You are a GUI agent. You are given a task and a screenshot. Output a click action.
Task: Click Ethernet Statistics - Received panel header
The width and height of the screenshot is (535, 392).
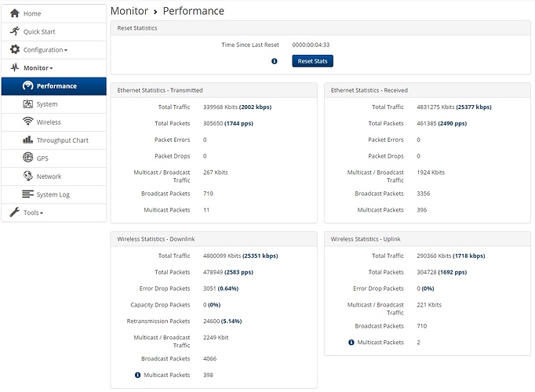428,90
